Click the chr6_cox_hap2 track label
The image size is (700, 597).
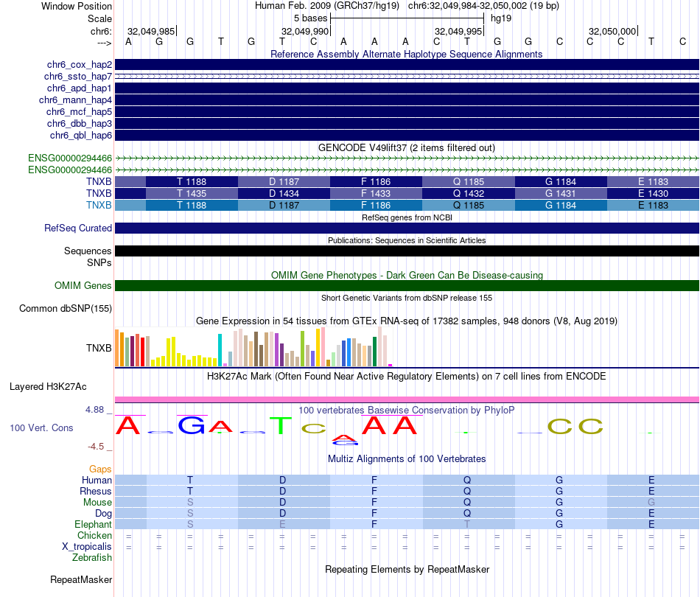(80, 65)
